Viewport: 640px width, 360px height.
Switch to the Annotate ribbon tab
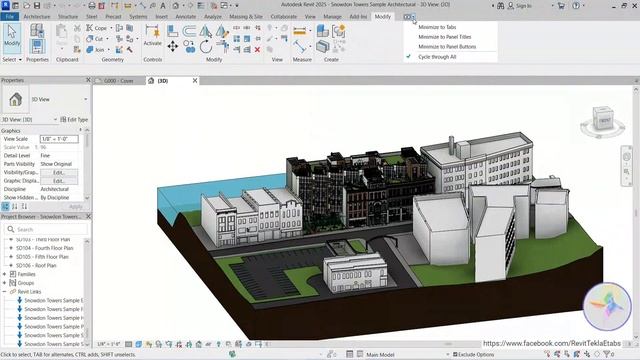186,17
